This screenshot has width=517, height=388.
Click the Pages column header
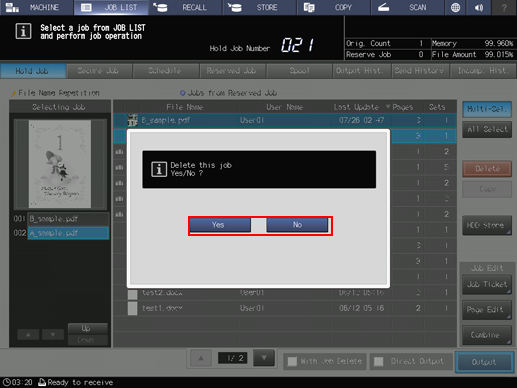pos(402,107)
